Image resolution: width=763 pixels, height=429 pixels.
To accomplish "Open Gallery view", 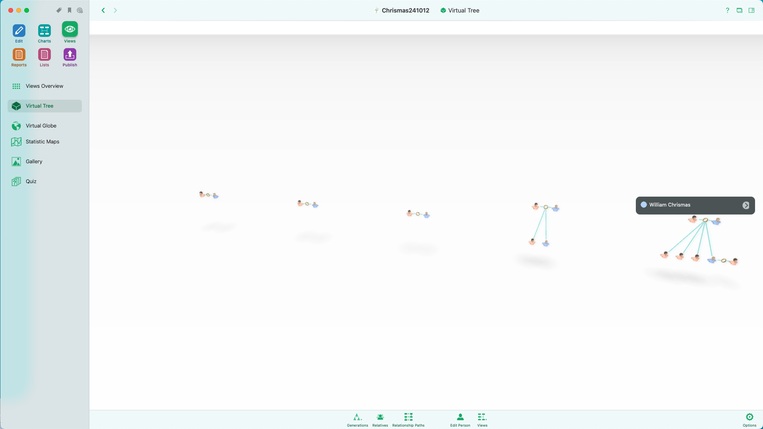I will [45, 161].
